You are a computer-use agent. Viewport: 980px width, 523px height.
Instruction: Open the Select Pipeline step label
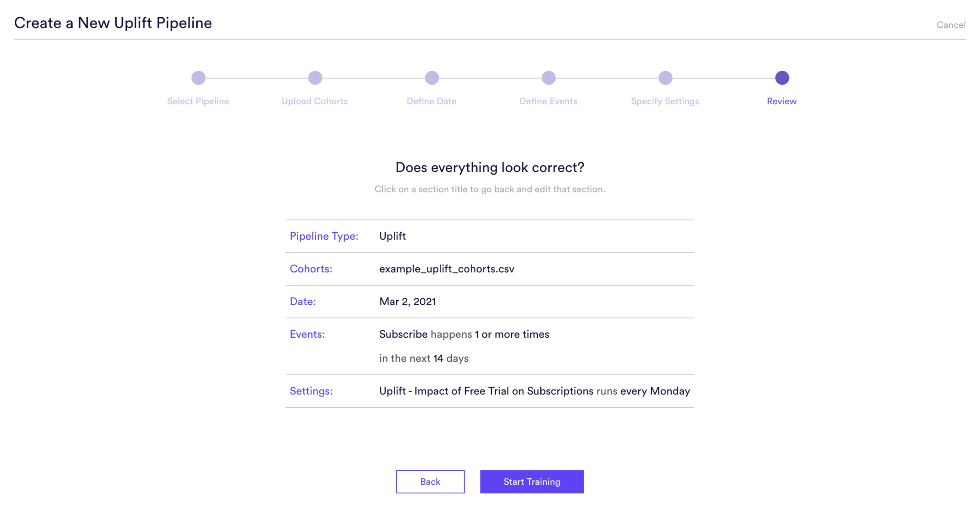pyautogui.click(x=198, y=101)
